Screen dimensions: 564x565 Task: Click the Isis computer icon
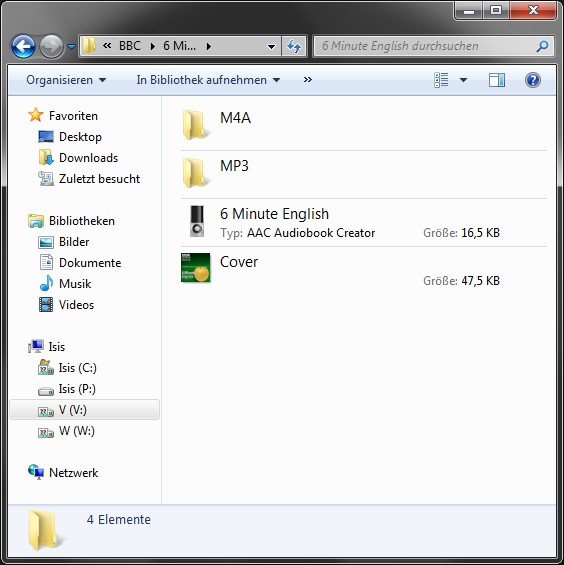click(x=36, y=346)
